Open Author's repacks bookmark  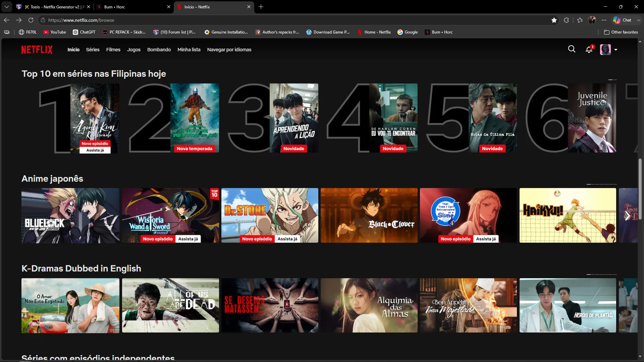277,32
